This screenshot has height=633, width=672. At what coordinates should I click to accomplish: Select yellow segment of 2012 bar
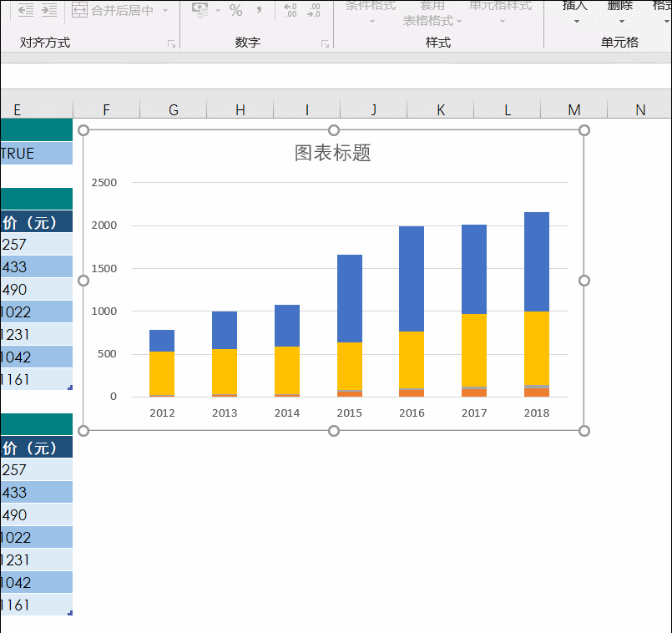point(162,373)
